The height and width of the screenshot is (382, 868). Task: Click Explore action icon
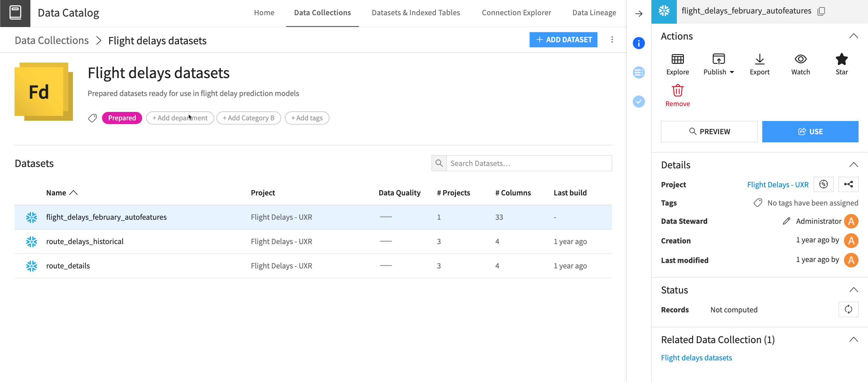coord(678,65)
